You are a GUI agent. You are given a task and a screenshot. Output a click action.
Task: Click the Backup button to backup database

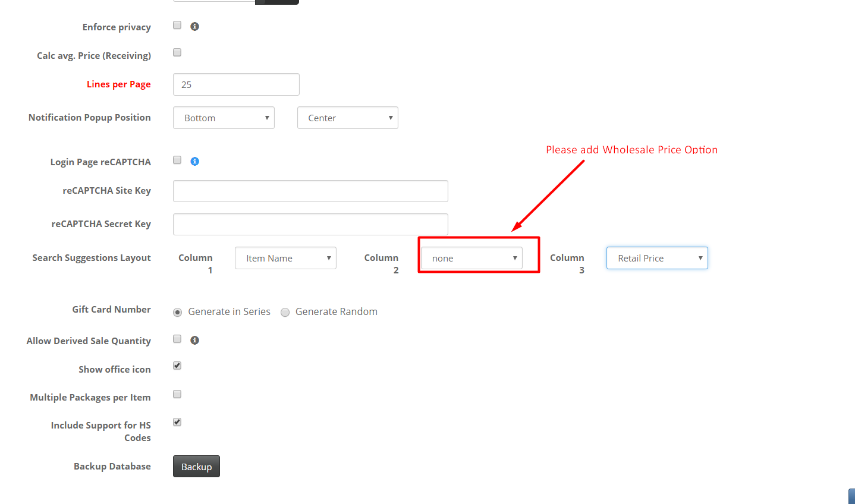[196, 466]
